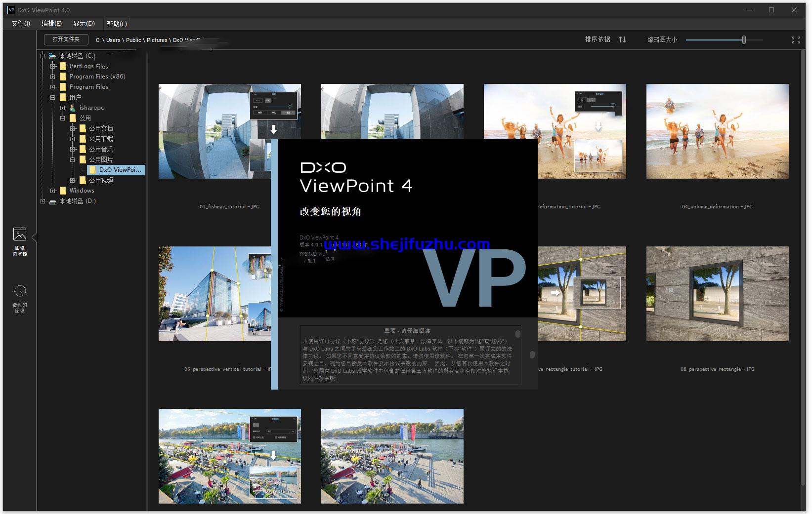Open the 编辑 menu
Screen dimensions: 812x514
(51, 23)
